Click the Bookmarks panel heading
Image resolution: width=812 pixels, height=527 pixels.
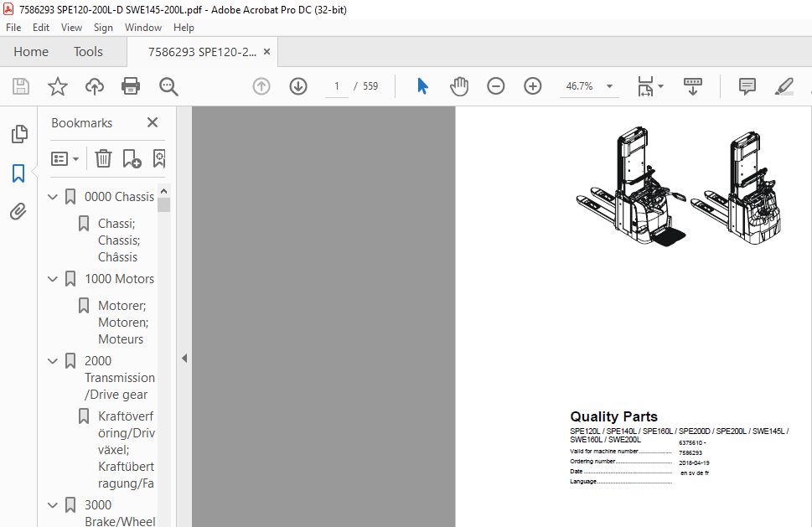(82, 123)
